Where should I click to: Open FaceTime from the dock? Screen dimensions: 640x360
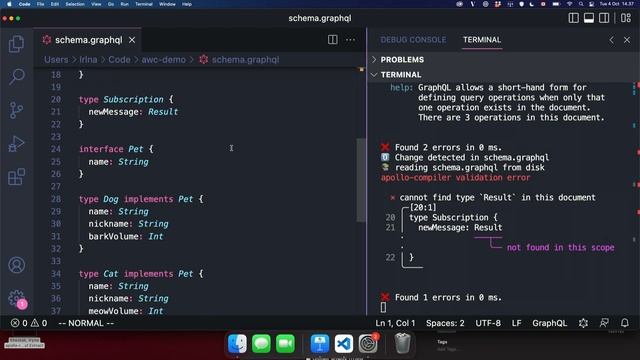point(285,343)
